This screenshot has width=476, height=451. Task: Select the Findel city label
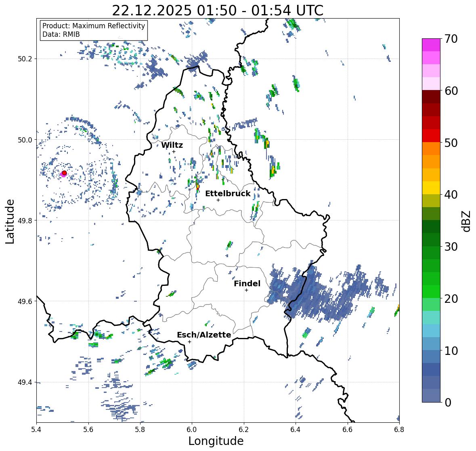[247, 283]
